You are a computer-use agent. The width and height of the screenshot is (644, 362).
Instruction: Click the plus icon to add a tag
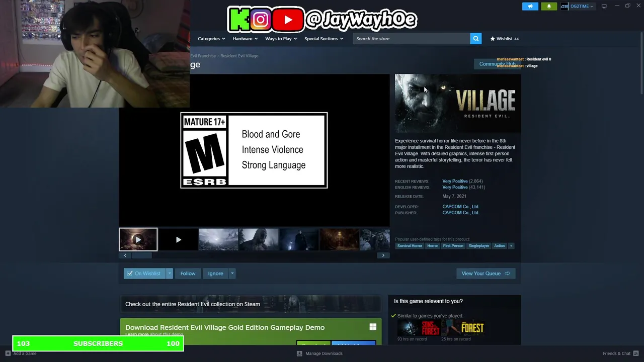[511, 246]
